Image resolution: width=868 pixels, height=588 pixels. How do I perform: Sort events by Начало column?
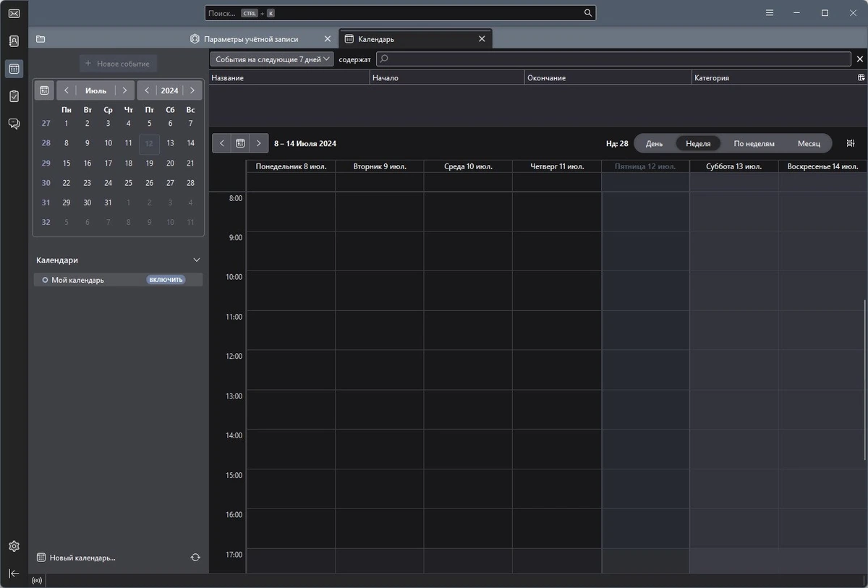pyautogui.click(x=447, y=77)
